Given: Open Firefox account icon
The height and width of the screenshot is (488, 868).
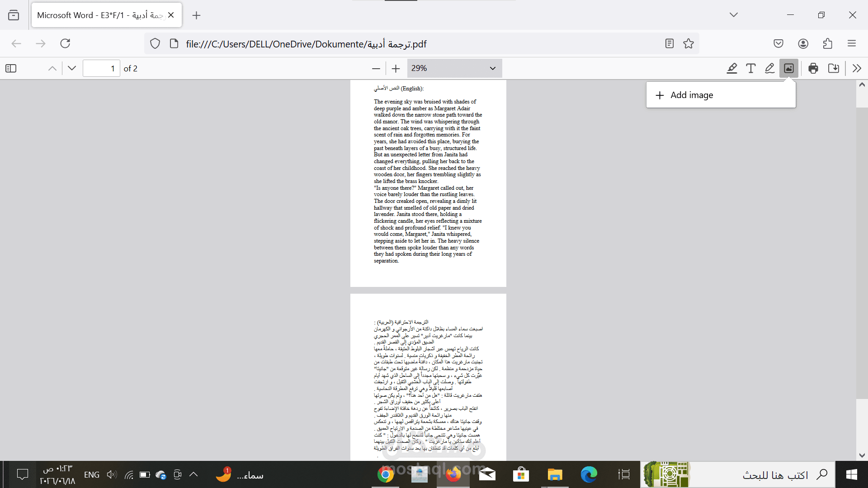Looking at the screenshot, I should click(x=803, y=43).
